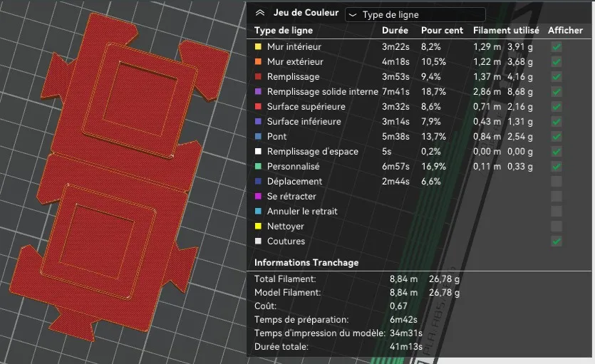Toggle Mur intérieur display checkbox

(x=557, y=47)
